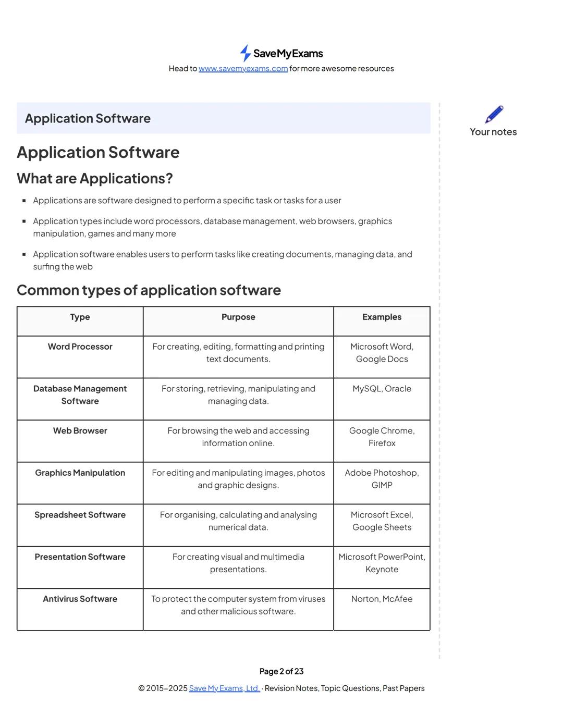The height and width of the screenshot is (728, 563).
Task: Click 'Common types of application software' heading
Action: [x=149, y=290]
